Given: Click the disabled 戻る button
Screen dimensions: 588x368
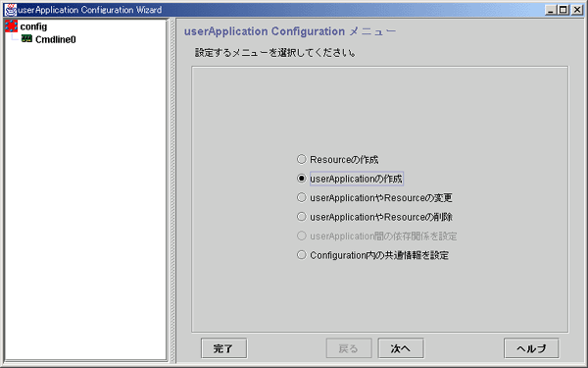Looking at the screenshot, I should 349,348.
